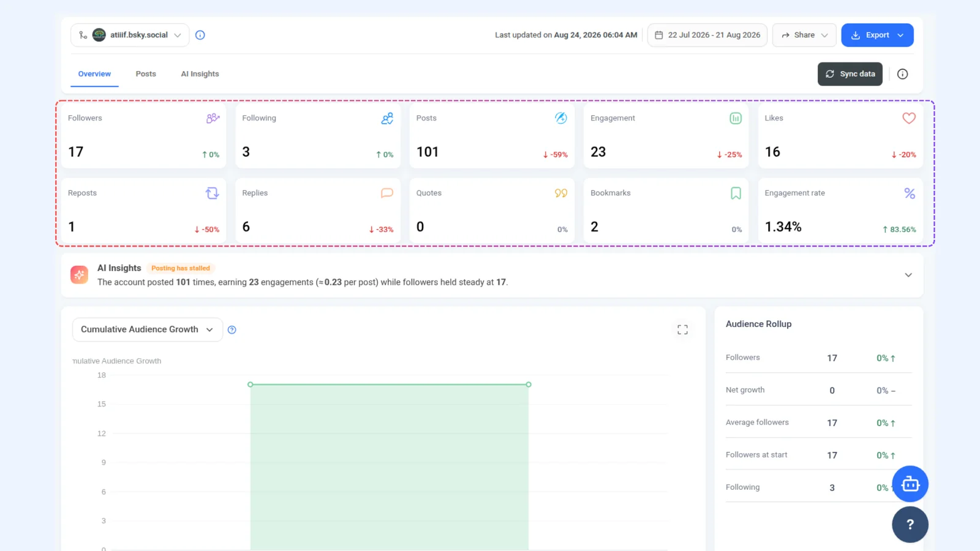980x551 pixels.
Task: Click the 'Posting has stalled' badge
Action: click(x=181, y=268)
